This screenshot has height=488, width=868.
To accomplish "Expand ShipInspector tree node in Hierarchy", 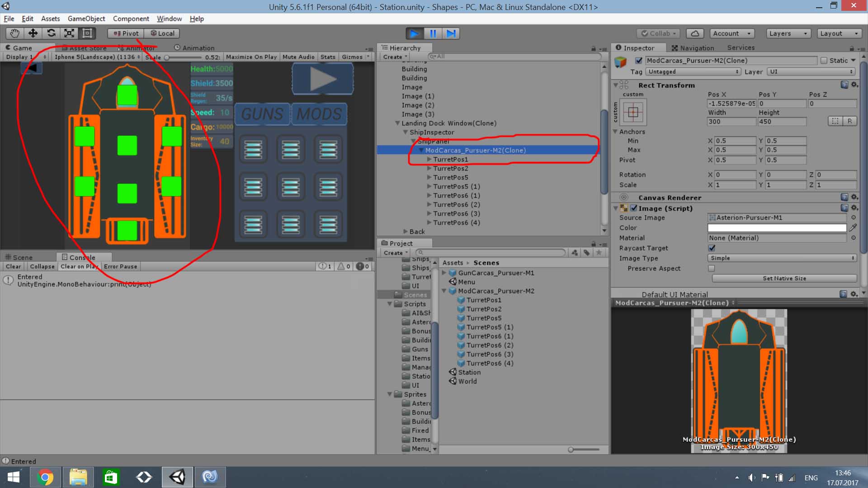I will [x=406, y=132].
